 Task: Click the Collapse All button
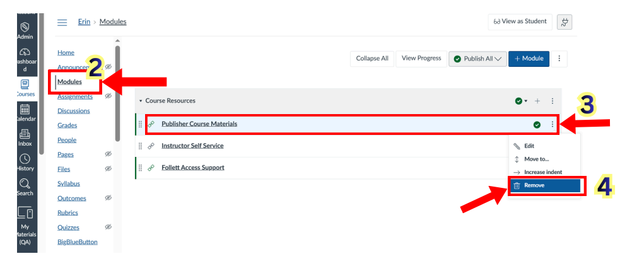pyautogui.click(x=372, y=59)
